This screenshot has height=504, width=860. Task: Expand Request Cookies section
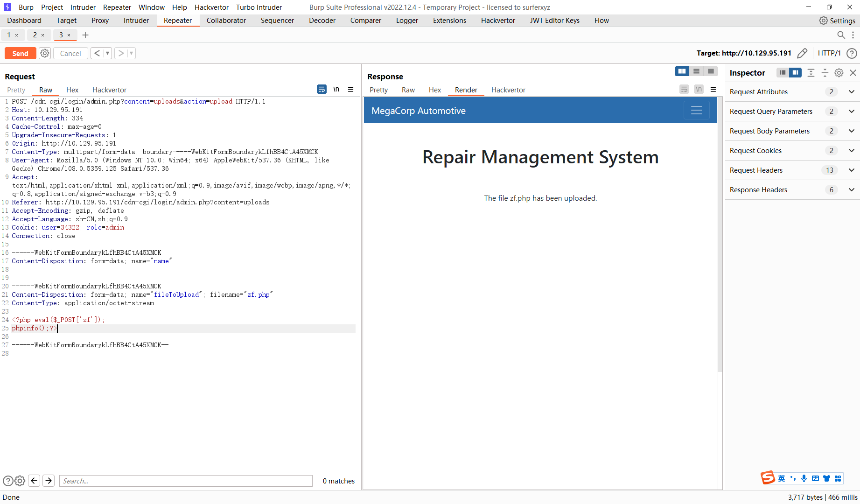tap(792, 151)
